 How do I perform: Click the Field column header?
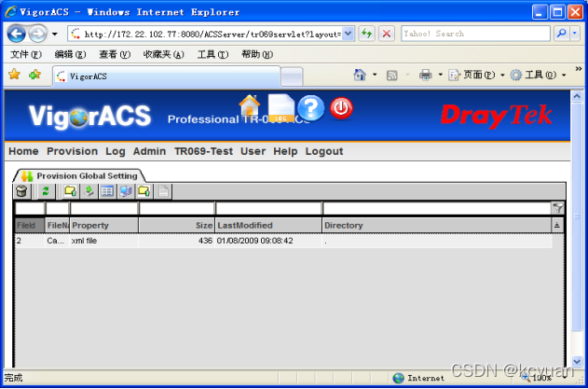[30, 226]
